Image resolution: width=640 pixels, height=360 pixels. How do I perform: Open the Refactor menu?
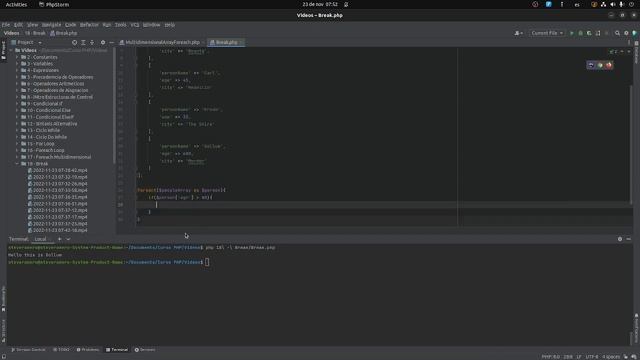pos(89,25)
